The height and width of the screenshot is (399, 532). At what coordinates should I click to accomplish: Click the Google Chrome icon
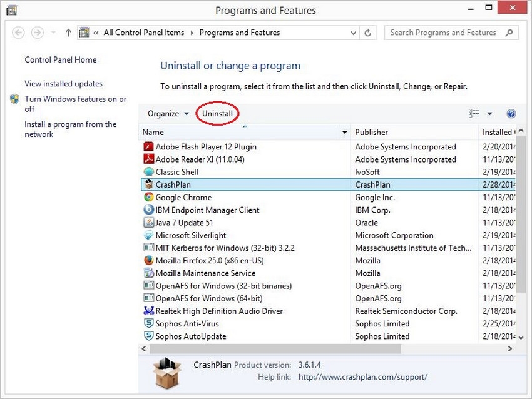point(148,197)
